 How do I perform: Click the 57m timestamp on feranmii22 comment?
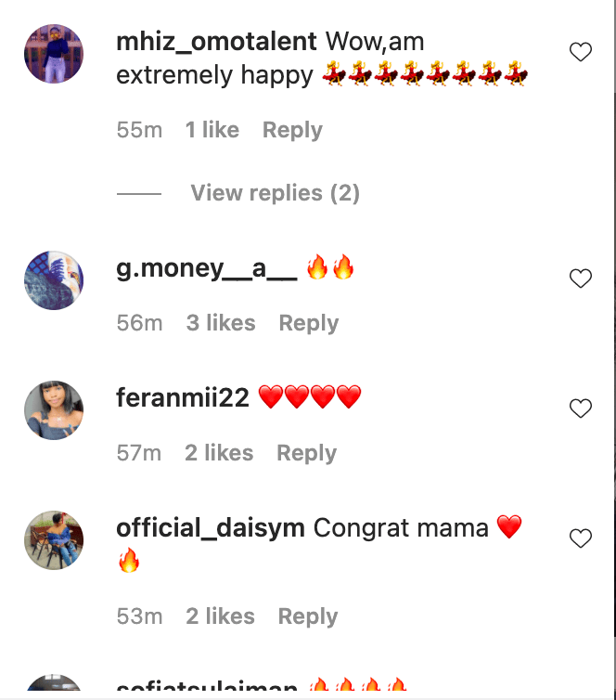(139, 453)
